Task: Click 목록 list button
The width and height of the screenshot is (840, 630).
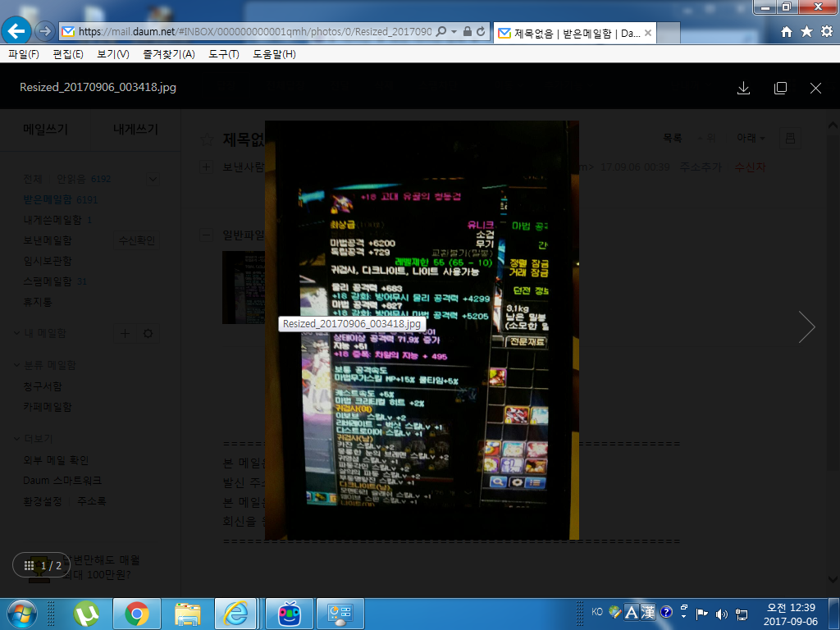Action: [x=673, y=138]
